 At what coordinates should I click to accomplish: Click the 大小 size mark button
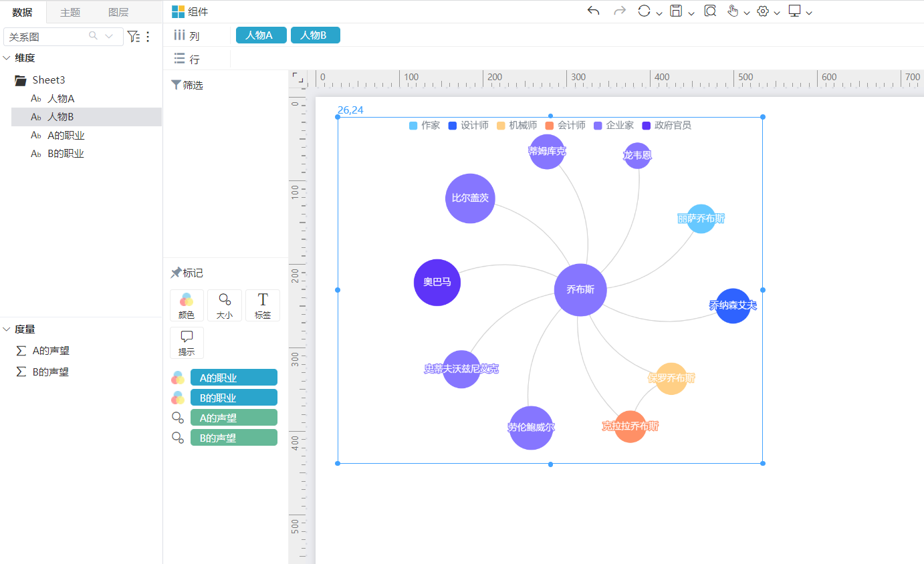click(x=225, y=305)
